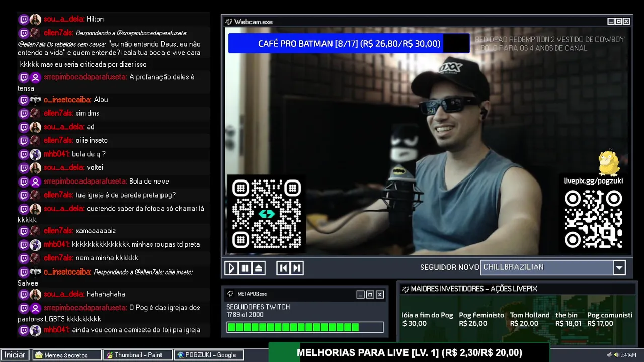Click chat badge beside 'Bola de neve'
Viewport: 644px width, 362px height.
coord(24,182)
